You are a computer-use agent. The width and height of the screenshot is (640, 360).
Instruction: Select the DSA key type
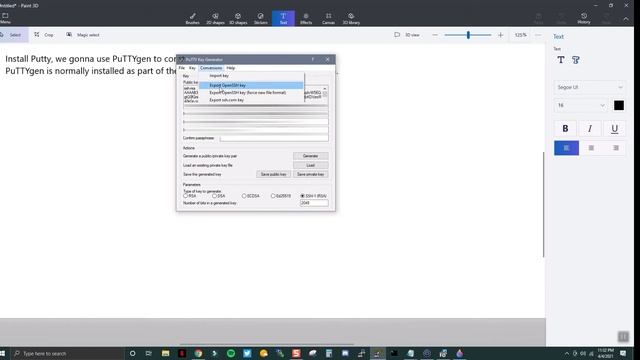[x=219, y=196]
